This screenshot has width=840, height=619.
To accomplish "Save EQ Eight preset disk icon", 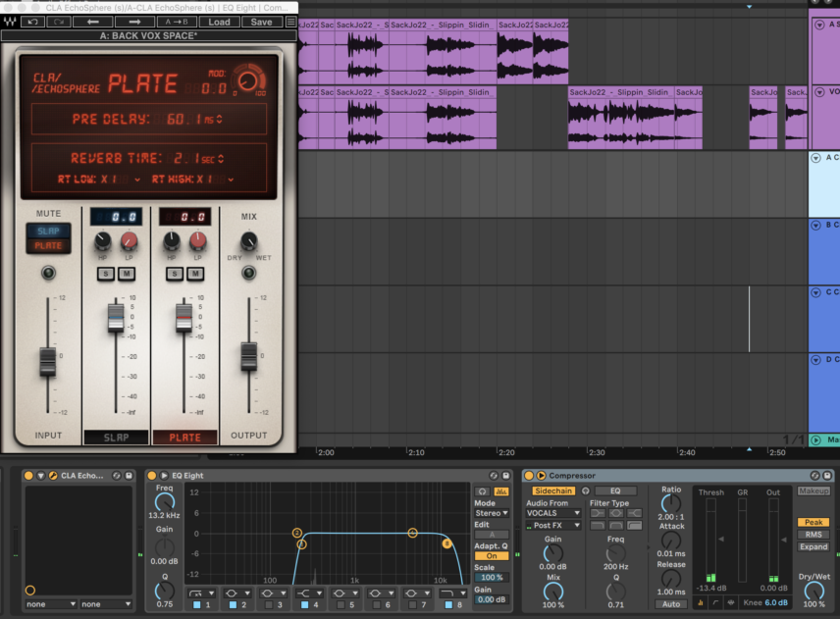I will [x=505, y=476].
